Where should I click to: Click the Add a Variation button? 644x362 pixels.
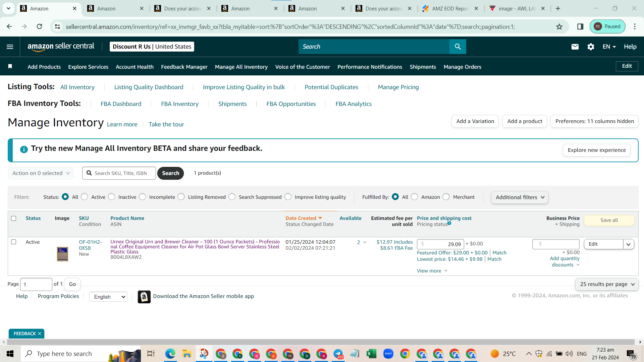[475, 121]
